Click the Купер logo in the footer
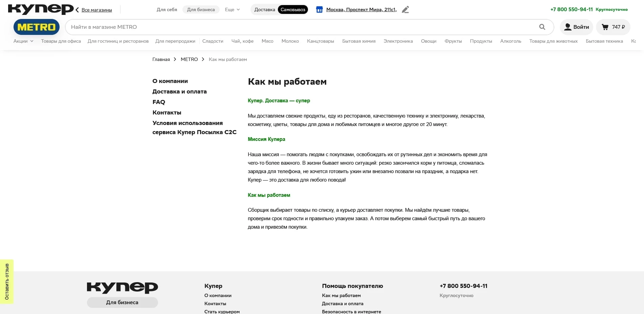Viewport: 644px width, 314px height. click(x=122, y=288)
